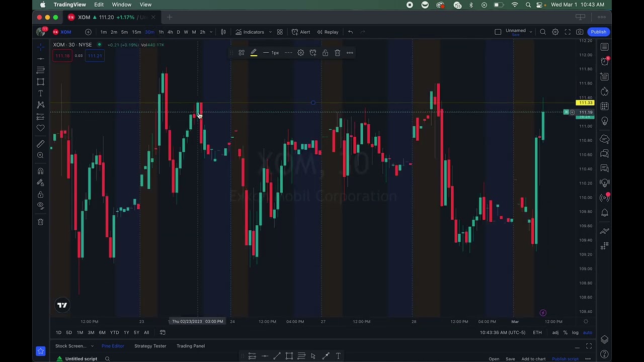Screen dimensions: 644x362
Task: Enter fullscreen mode
Action: (568, 32)
